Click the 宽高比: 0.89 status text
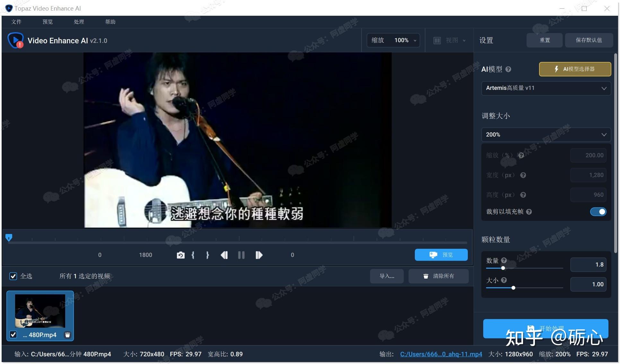This screenshot has height=364, width=620. [x=225, y=354]
